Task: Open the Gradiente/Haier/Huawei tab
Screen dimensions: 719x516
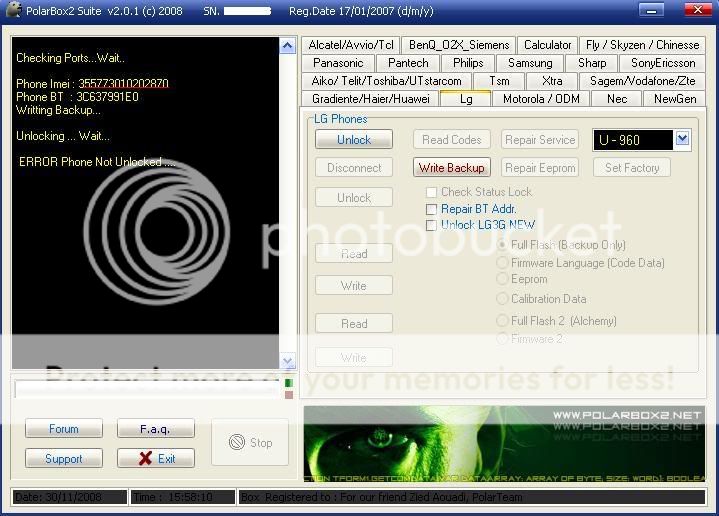Action: pyautogui.click(x=371, y=99)
